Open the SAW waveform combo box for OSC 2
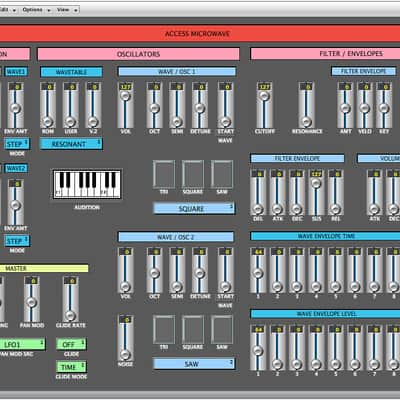This screenshot has height=400, width=400. 194,364
